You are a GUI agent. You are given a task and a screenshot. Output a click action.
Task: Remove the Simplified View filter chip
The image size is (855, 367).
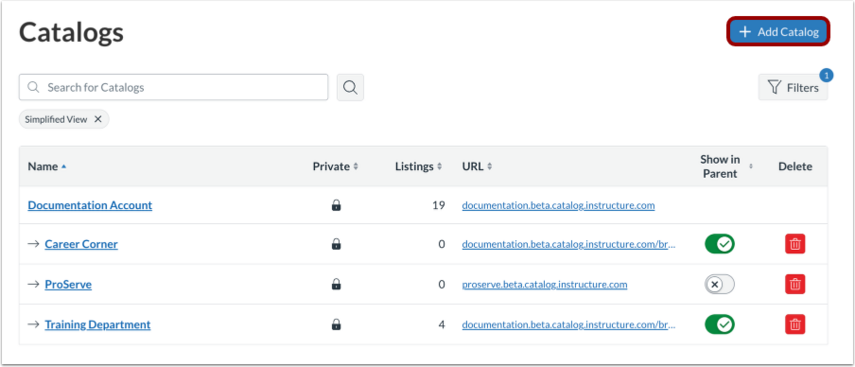[98, 119]
